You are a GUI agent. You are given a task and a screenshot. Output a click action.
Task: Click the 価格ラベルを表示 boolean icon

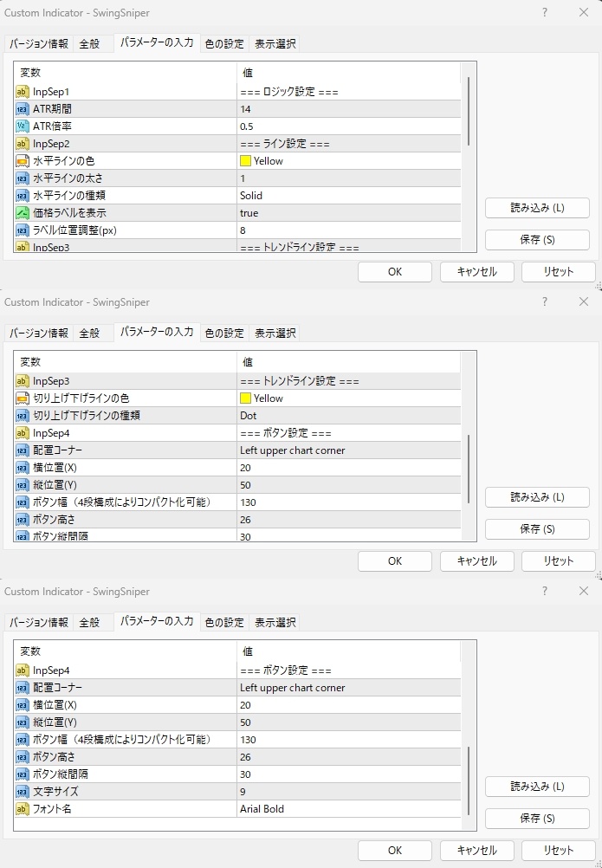23,213
